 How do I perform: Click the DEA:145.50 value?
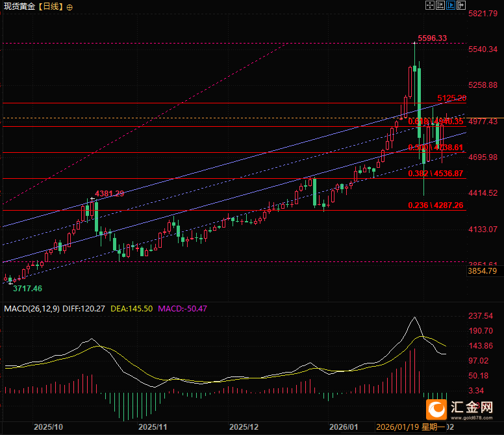coord(131,309)
